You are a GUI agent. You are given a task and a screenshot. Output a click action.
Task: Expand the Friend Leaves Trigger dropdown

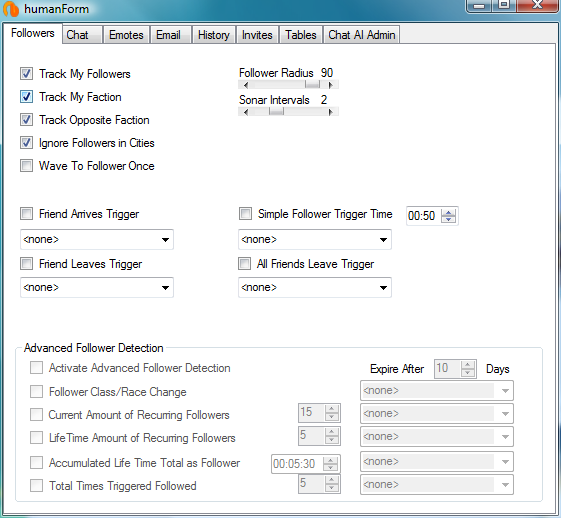[x=97, y=287]
